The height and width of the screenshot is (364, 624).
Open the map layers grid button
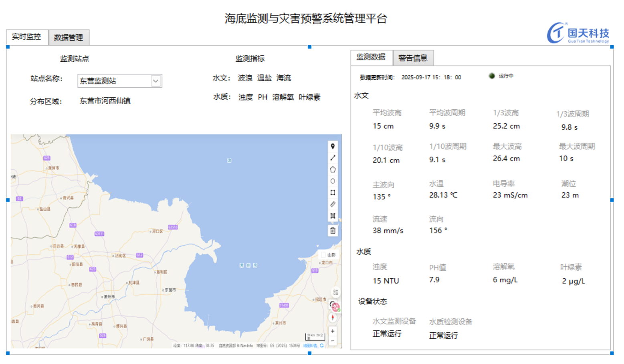335,292
